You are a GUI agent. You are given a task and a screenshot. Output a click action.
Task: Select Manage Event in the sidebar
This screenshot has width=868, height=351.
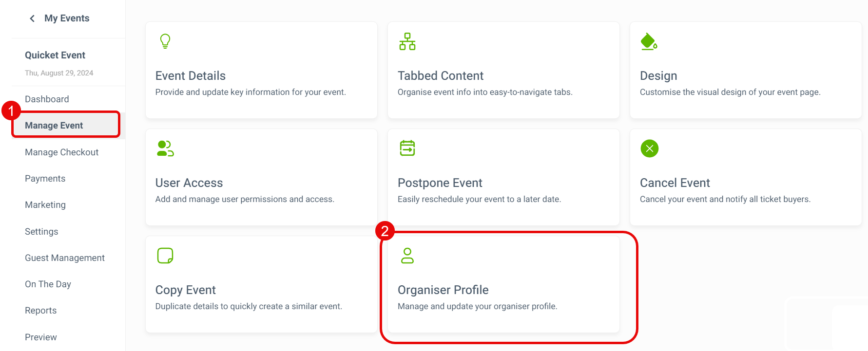point(54,126)
